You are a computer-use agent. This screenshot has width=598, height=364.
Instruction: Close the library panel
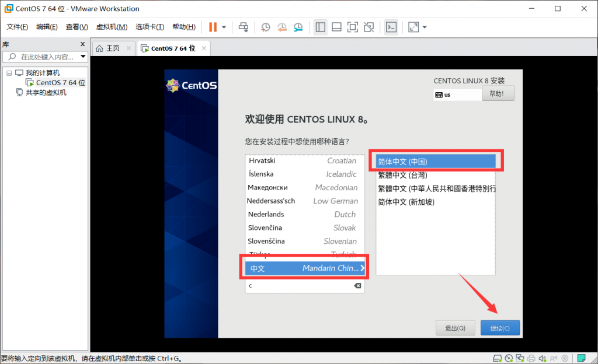click(x=82, y=44)
